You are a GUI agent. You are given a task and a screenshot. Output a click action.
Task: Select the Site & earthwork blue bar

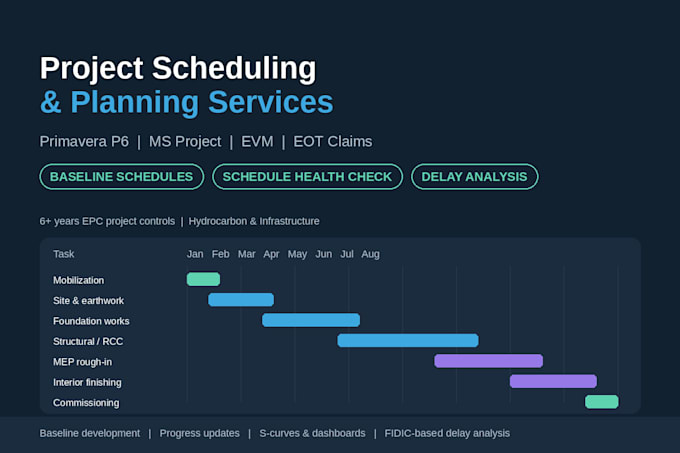pyautogui.click(x=241, y=300)
